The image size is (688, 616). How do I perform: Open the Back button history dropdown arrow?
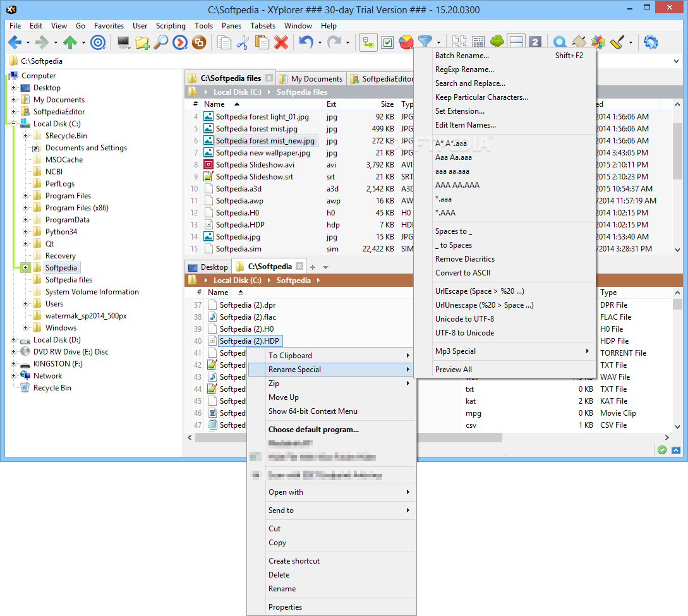(28, 43)
